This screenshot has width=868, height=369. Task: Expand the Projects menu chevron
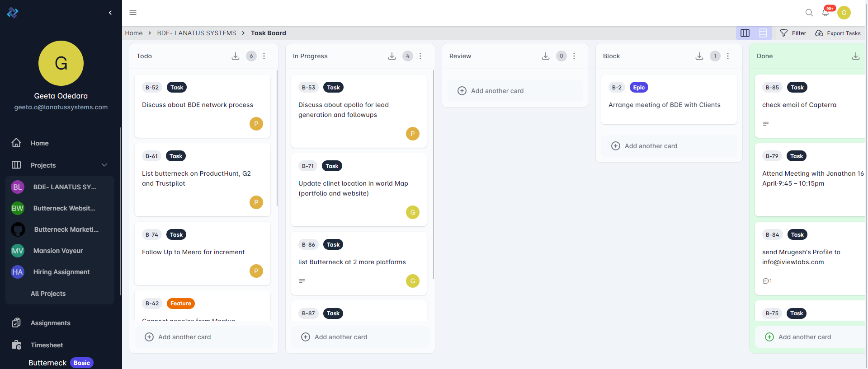pyautogui.click(x=104, y=165)
